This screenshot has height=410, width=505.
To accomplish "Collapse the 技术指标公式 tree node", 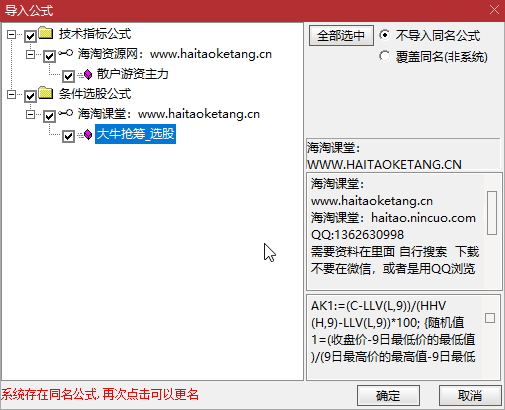I will 11,34.
